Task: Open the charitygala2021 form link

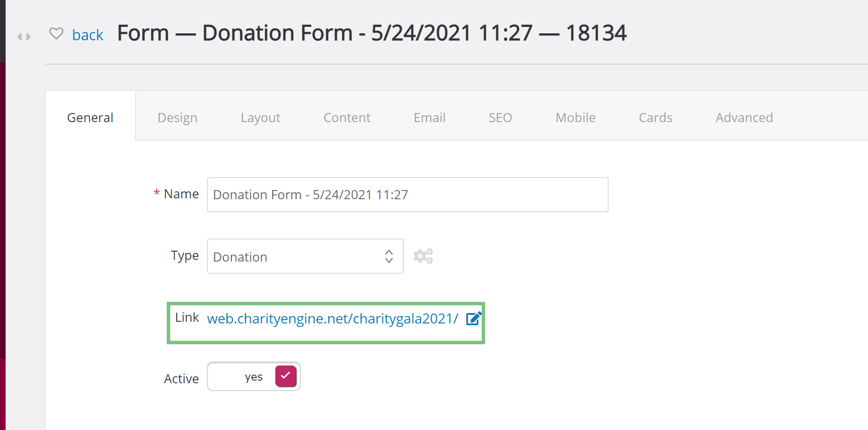Action: 332,319
